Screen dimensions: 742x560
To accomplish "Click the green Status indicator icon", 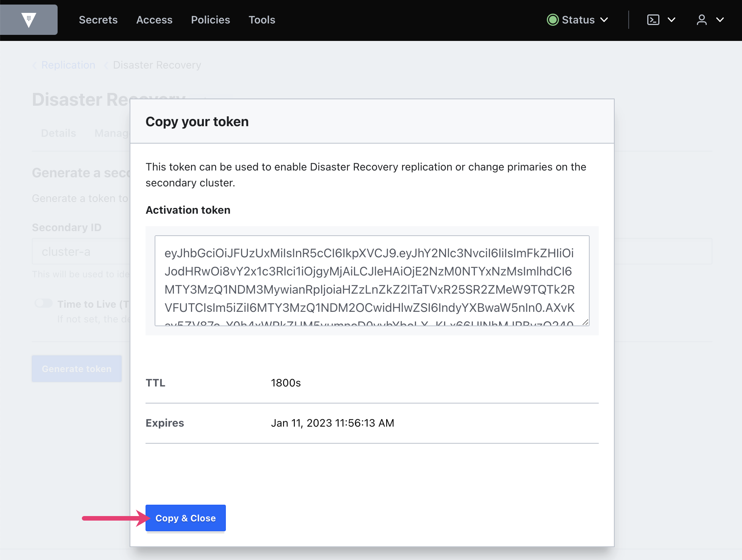I will click(553, 20).
